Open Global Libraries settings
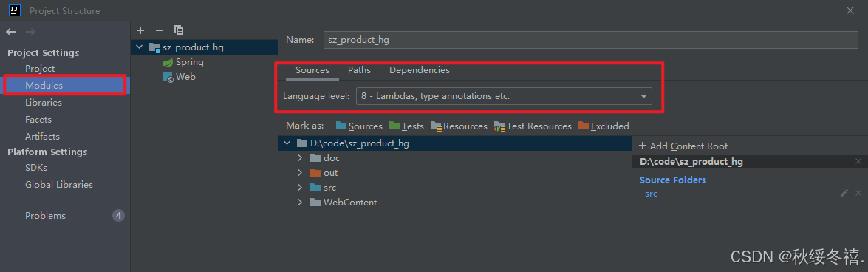The image size is (868, 272). point(58,185)
